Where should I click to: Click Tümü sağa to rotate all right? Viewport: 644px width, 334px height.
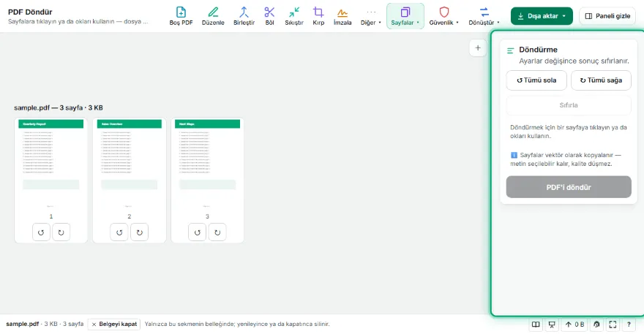pos(601,80)
